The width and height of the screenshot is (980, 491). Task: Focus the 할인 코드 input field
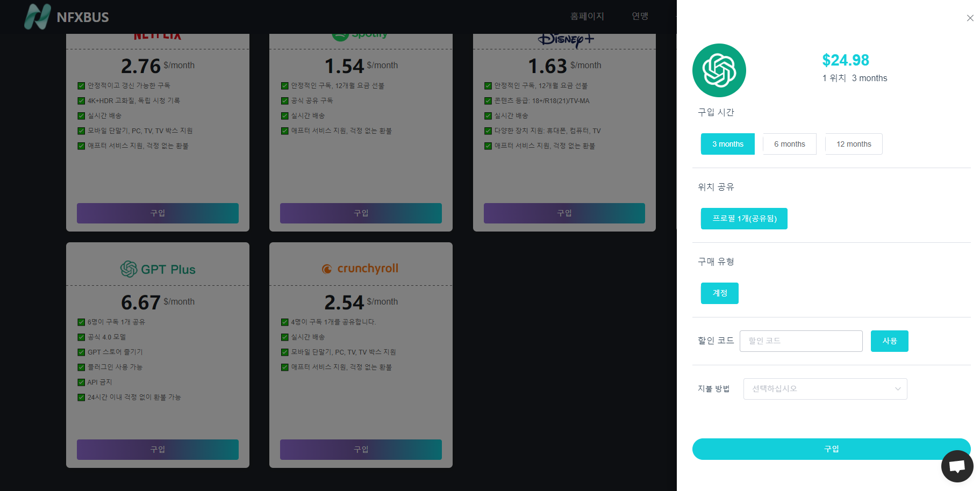click(x=801, y=341)
